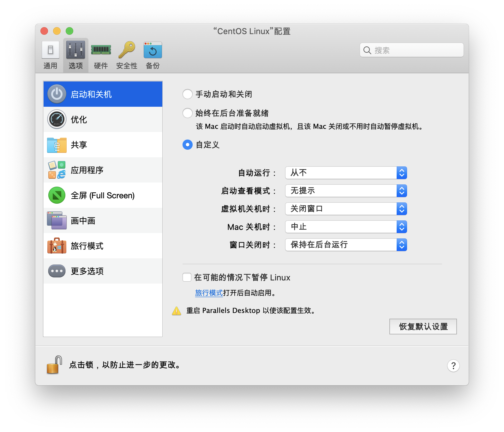Image resolution: width=504 pixels, height=432 pixels.
Task: Click the 手动启动和关闭 label text
Action: 224,94
